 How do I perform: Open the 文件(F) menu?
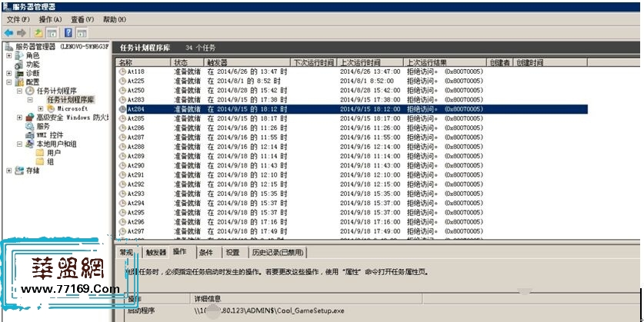[18, 18]
